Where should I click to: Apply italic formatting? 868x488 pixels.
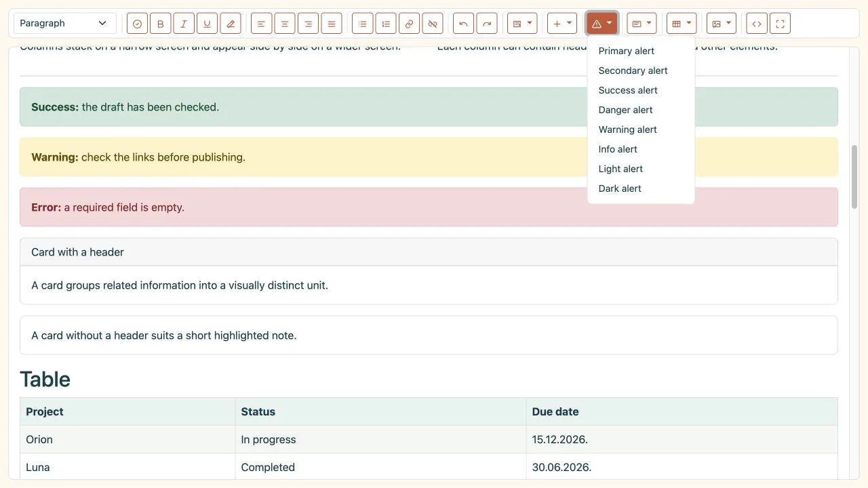tap(184, 24)
